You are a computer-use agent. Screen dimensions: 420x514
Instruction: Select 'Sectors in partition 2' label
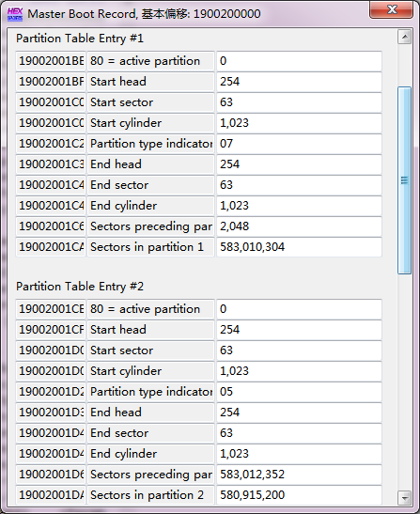(151, 495)
